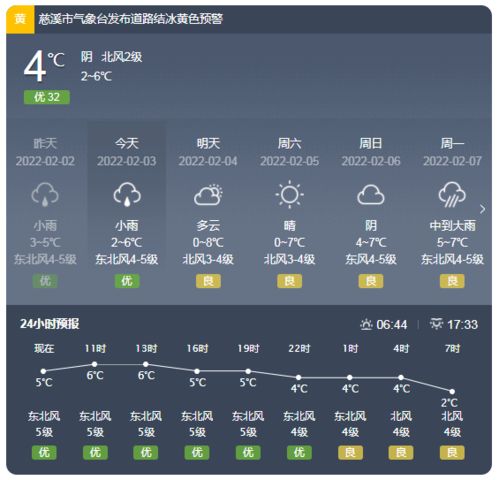Click the 现在 hourly chart point
This screenshot has width=499, height=480.
click(43, 371)
